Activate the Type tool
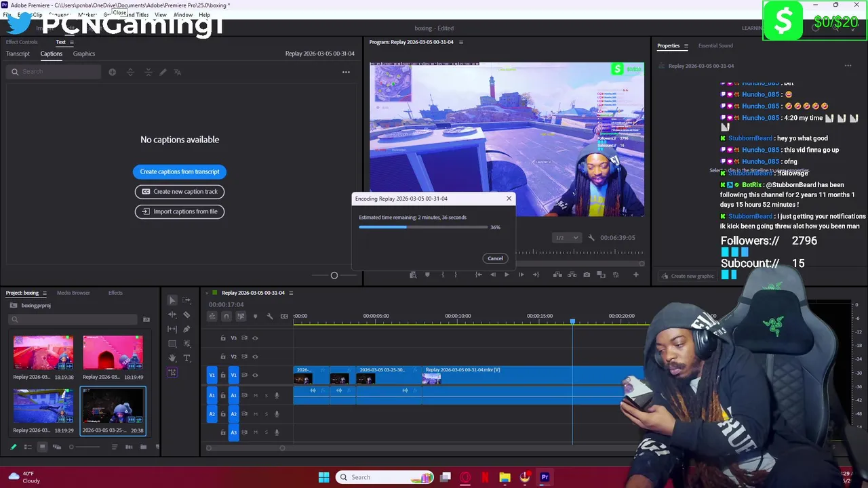 pos(186,358)
